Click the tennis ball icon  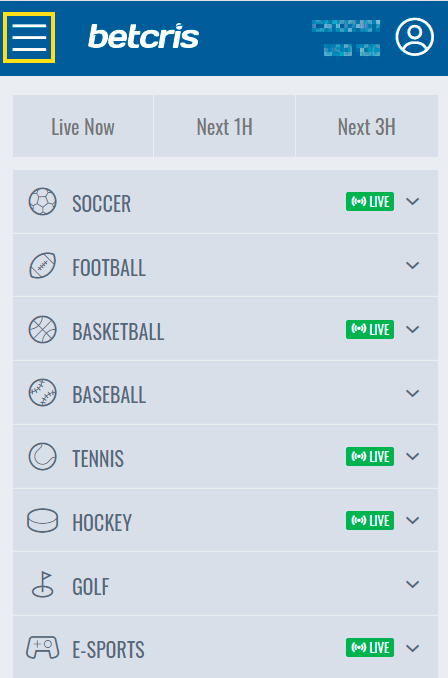point(42,457)
